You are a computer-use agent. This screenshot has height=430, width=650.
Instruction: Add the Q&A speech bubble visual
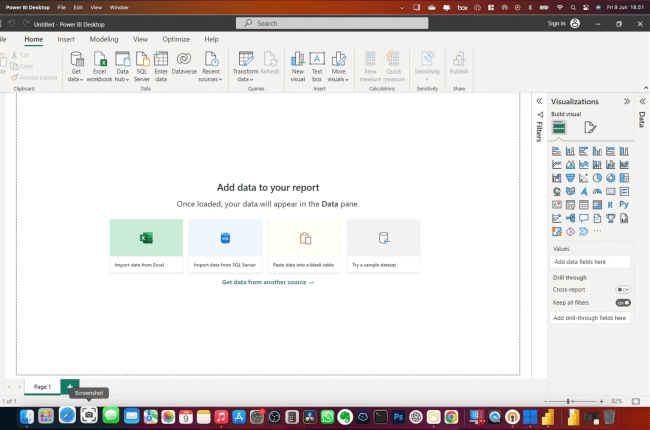584,218
